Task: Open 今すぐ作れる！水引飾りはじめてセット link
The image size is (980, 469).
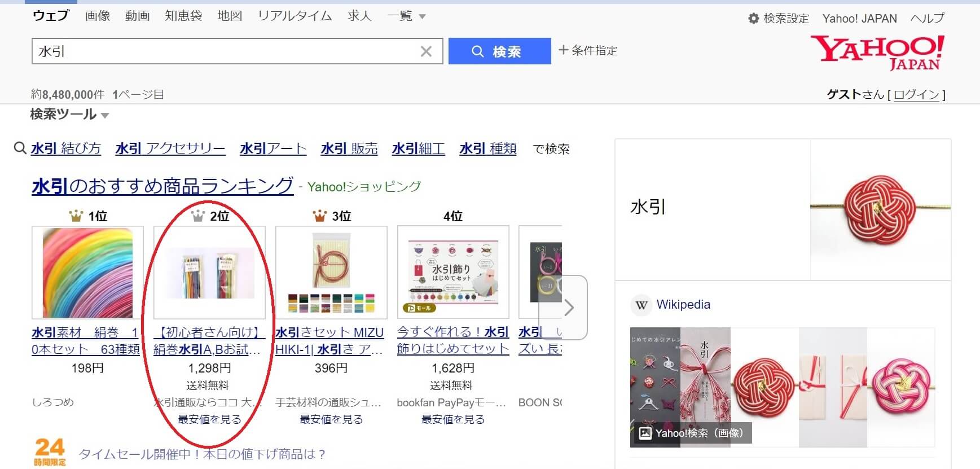Action: 453,341
